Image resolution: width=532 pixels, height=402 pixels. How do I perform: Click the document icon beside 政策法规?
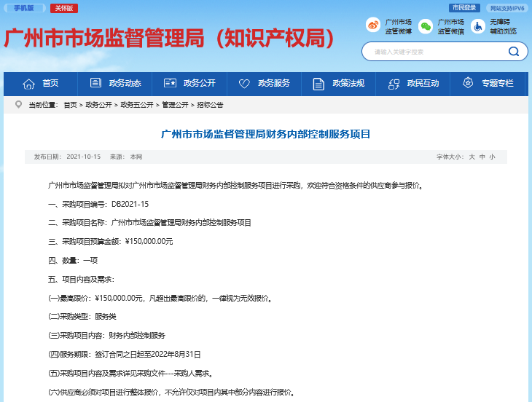click(318, 84)
